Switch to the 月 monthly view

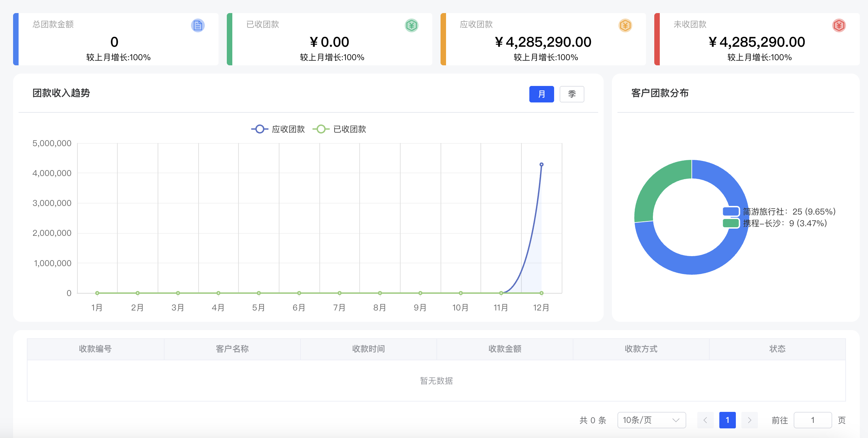click(x=541, y=94)
